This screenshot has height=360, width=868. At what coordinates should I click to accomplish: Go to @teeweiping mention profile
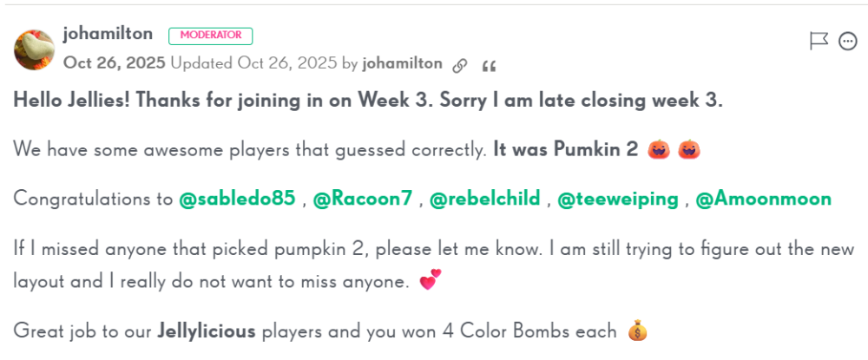click(618, 199)
